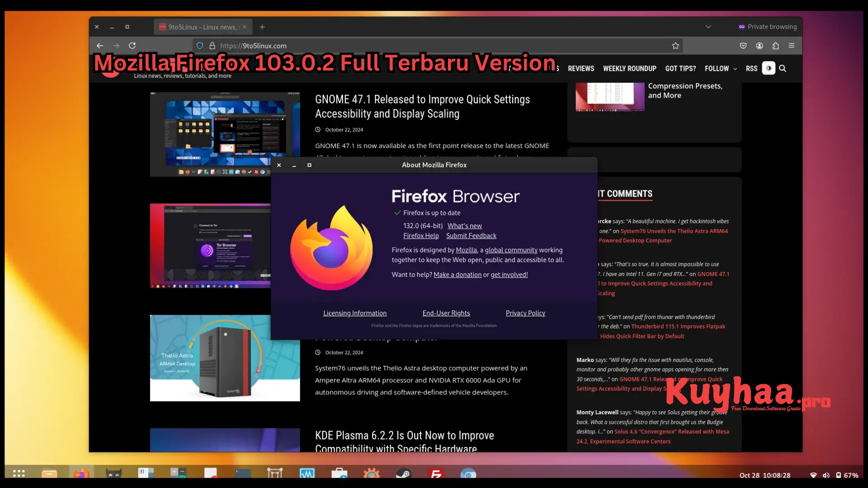The image size is (868, 488).
Task: Click the get involved! link
Action: pyautogui.click(x=509, y=275)
